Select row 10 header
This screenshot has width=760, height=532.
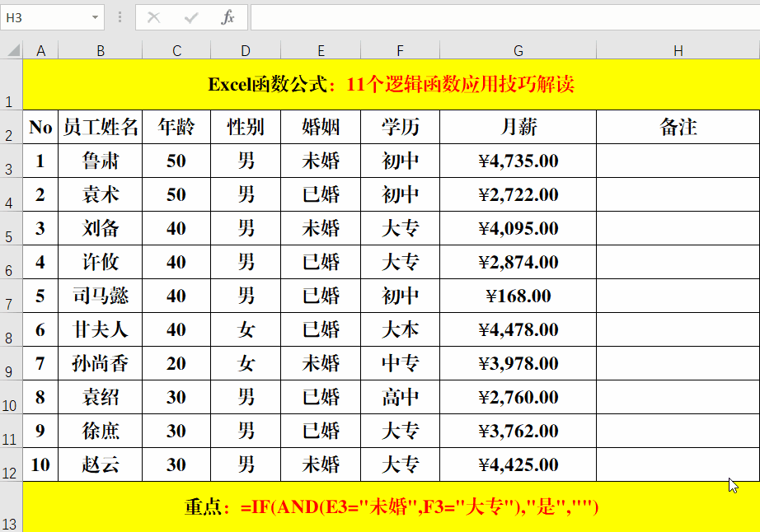point(12,397)
